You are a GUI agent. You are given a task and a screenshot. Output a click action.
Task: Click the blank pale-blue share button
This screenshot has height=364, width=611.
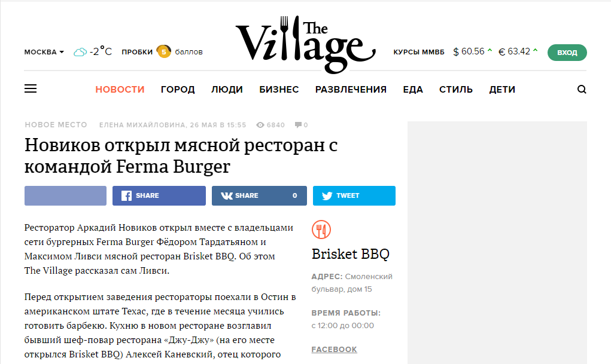(x=65, y=195)
